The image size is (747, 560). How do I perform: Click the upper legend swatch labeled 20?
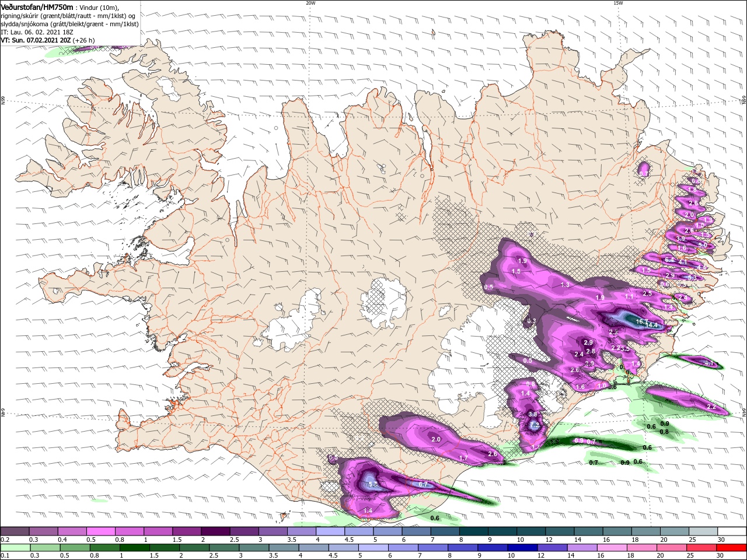coord(675,531)
